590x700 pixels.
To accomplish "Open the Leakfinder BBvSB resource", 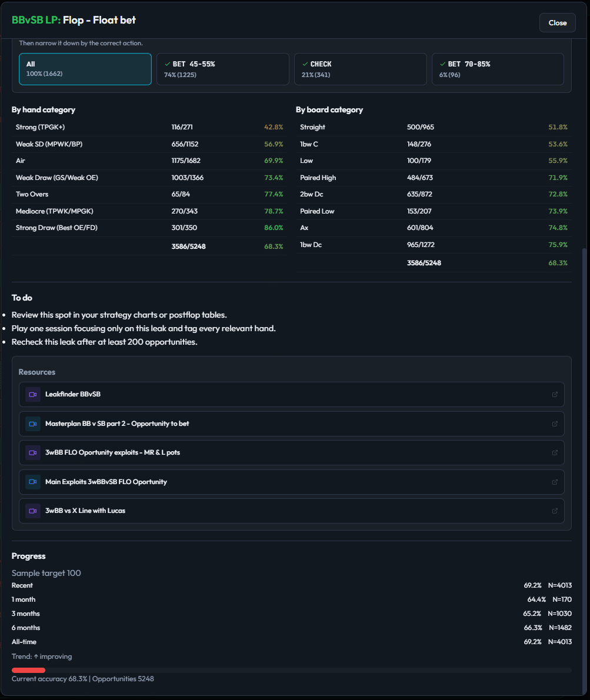I will tap(291, 394).
